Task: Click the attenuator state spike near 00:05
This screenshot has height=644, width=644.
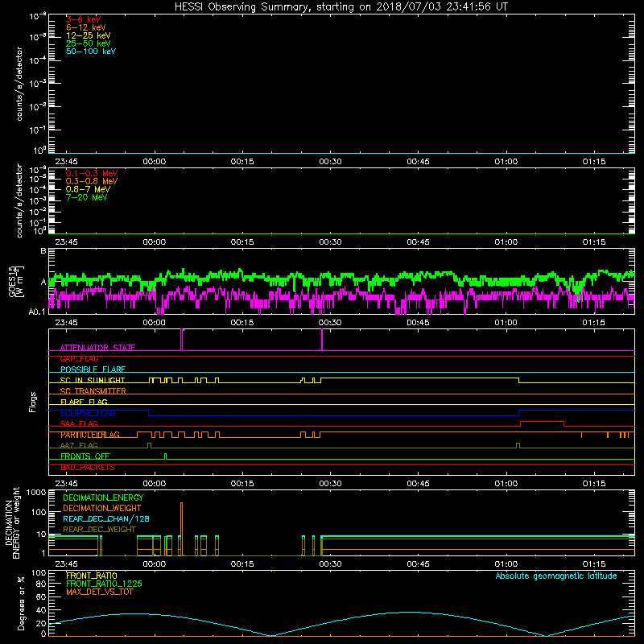Action: click(x=182, y=340)
